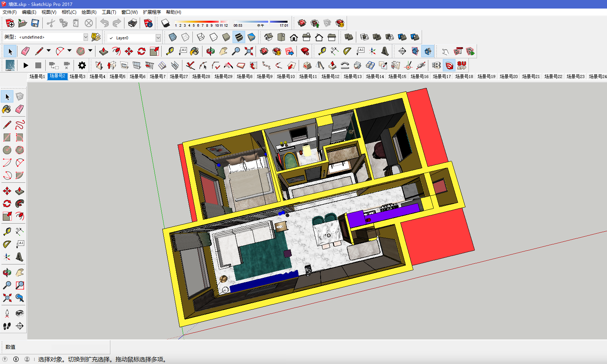This screenshot has width=607, height=364.
Task: Switch to the Iso standard view
Action: [x=269, y=37]
